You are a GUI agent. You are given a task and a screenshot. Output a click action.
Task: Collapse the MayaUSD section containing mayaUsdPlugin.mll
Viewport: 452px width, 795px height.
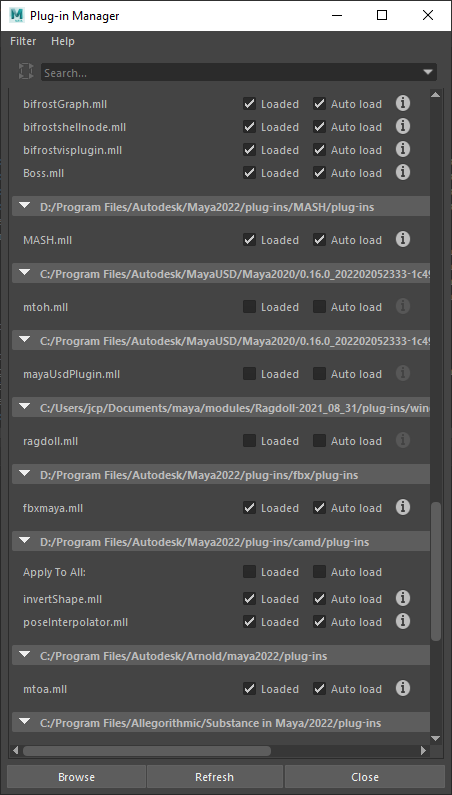(24, 340)
